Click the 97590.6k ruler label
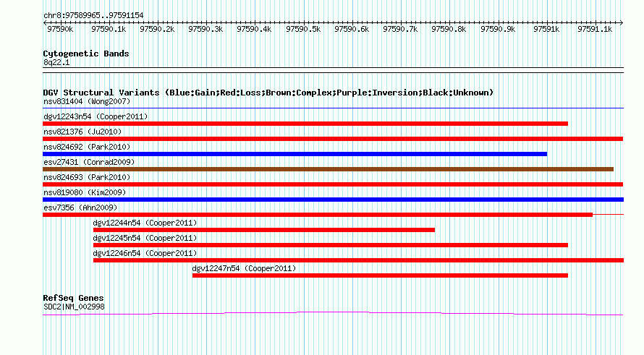The image size is (644, 355). 352,29
